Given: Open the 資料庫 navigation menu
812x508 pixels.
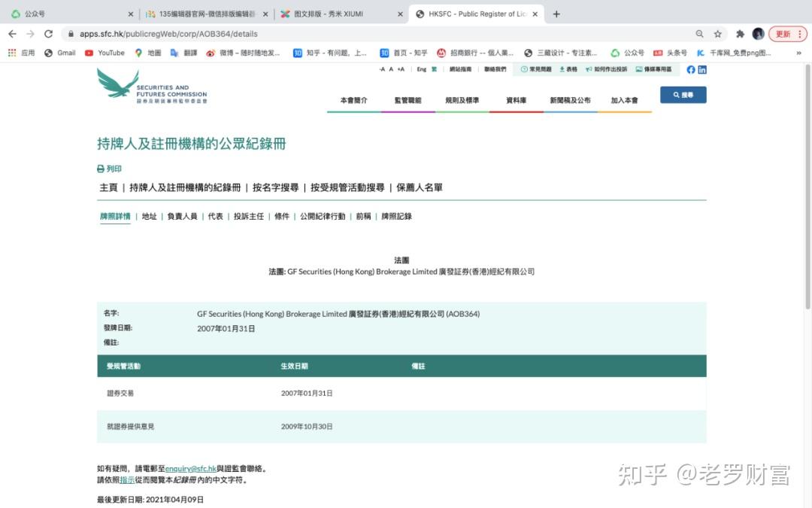Looking at the screenshot, I should [x=517, y=100].
